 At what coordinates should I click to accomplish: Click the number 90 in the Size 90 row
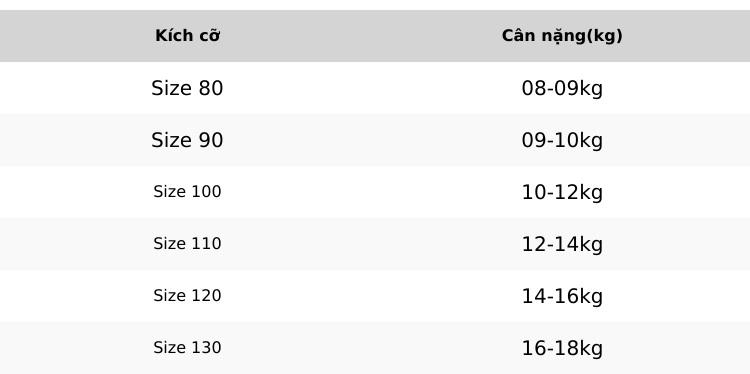211,140
